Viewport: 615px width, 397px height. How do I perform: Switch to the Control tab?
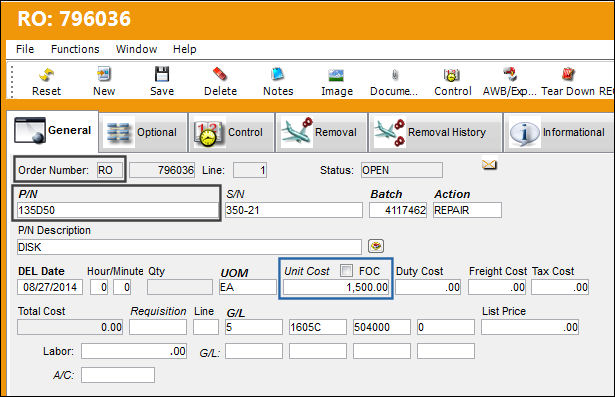point(231,132)
